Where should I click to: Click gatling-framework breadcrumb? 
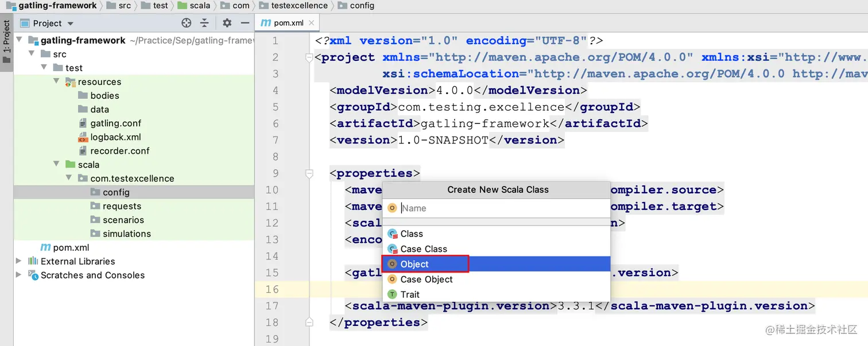[x=52, y=5]
